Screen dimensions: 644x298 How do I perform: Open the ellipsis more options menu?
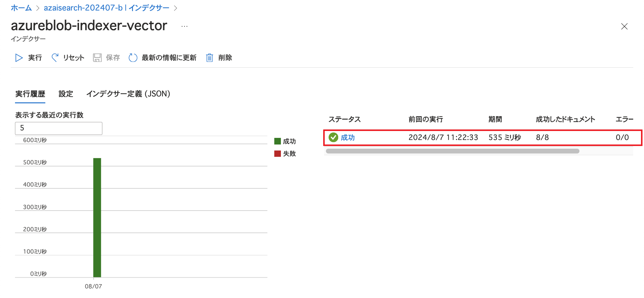(x=184, y=26)
